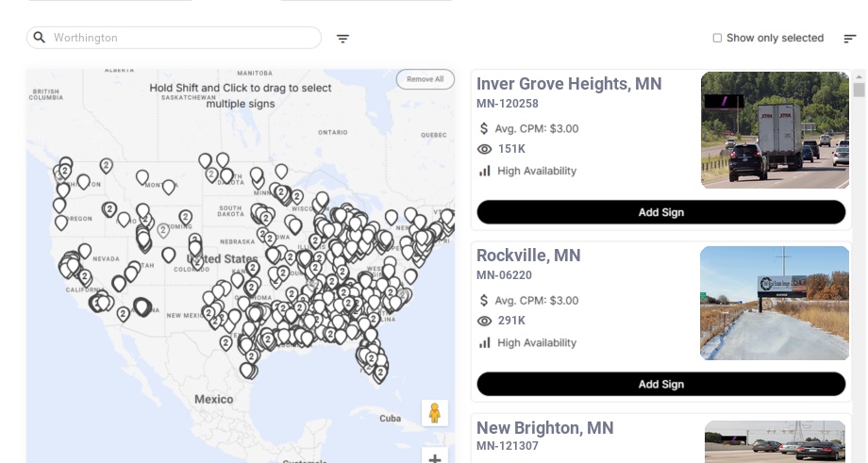Screen dimensions: 868x463
Task: Click the eye impressions icon for Inver Grove Heights
Action: click(x=485, y=149)
